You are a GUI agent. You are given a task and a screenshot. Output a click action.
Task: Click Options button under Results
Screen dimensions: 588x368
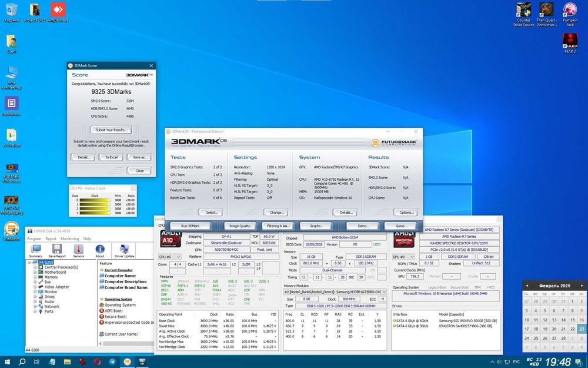click(406, 213)
